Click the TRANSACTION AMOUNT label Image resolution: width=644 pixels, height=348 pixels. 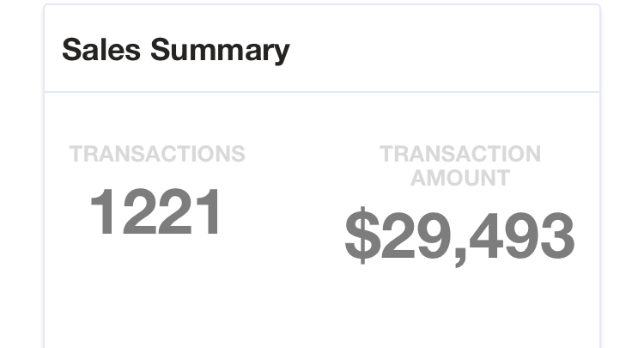pos(460,166)
